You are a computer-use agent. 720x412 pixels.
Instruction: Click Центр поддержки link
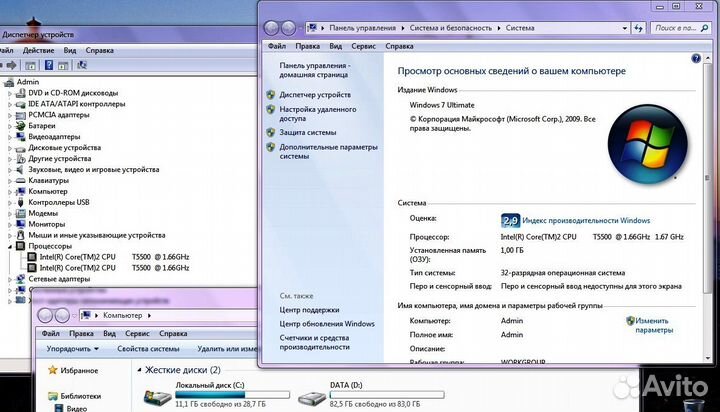pos(309,310)
